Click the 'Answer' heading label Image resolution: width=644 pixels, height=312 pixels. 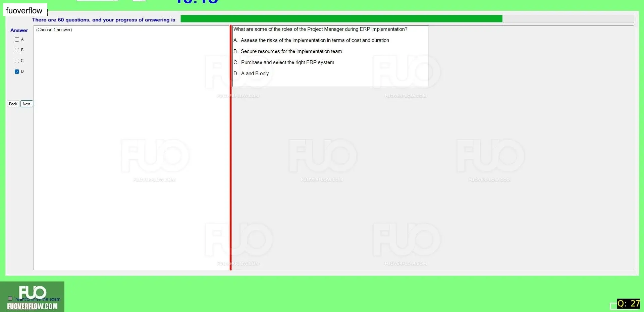coord(19,30)
